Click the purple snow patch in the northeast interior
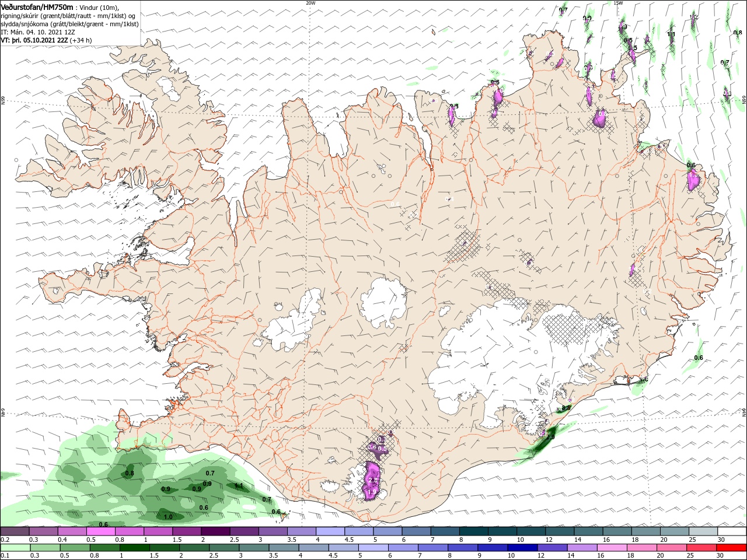The height and width of the screenshot is (560, 747). [599, 118]
